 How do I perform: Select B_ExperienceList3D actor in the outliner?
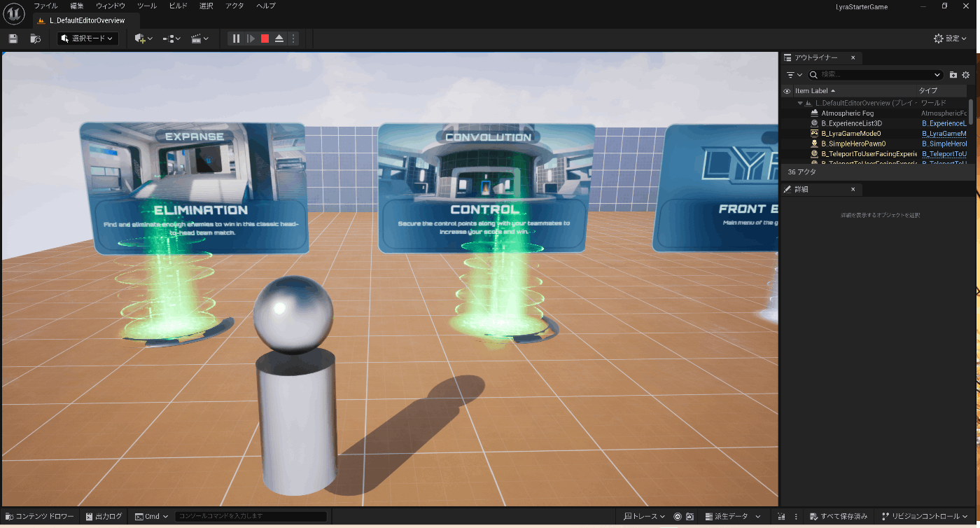tap(851, 123)
